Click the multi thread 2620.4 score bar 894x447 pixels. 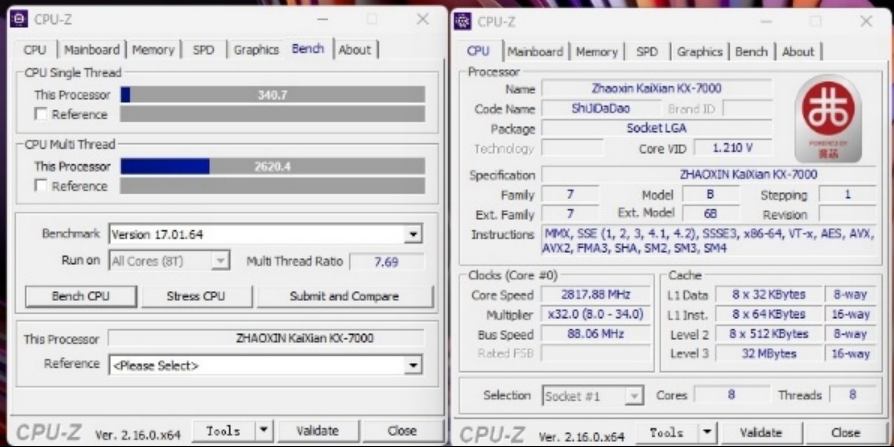(273, 166)
